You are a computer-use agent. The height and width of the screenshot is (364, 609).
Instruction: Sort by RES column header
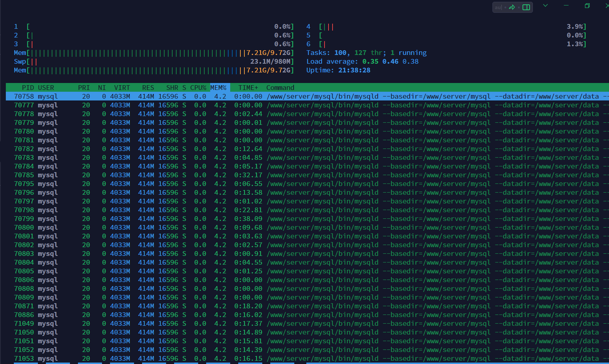tap(148, 88)
